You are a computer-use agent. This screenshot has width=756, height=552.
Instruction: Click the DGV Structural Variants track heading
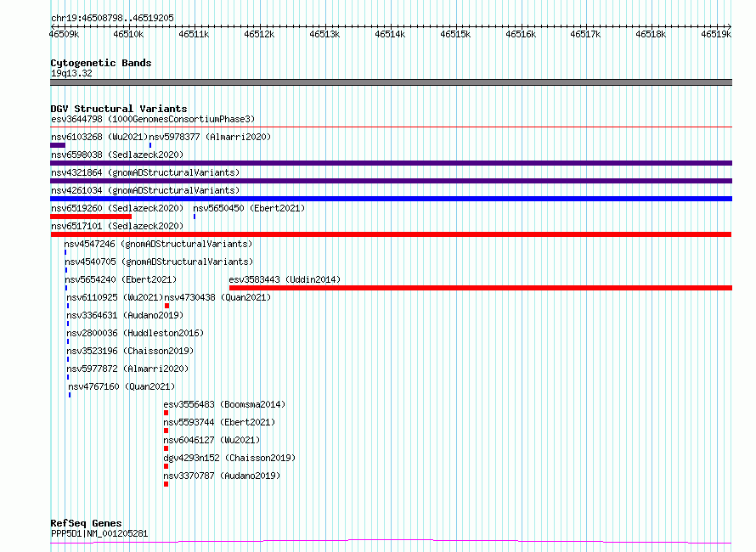point(119,109)
